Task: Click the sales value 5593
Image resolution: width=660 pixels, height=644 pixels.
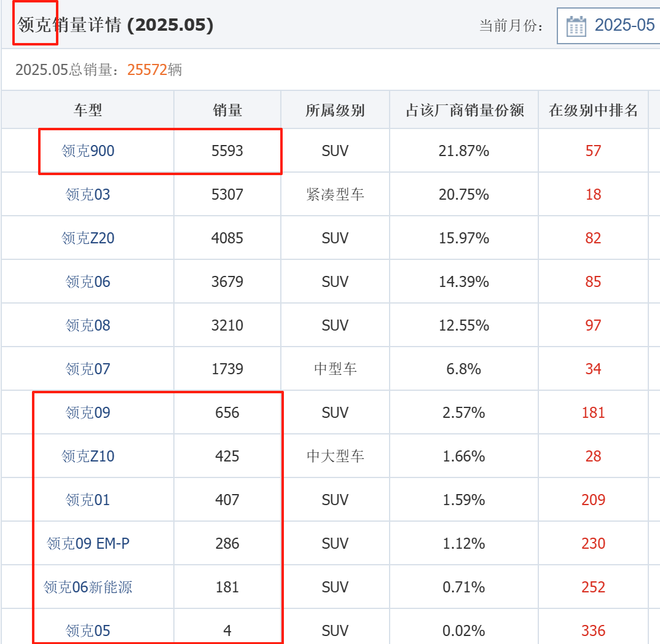Action: click(227, 151)
